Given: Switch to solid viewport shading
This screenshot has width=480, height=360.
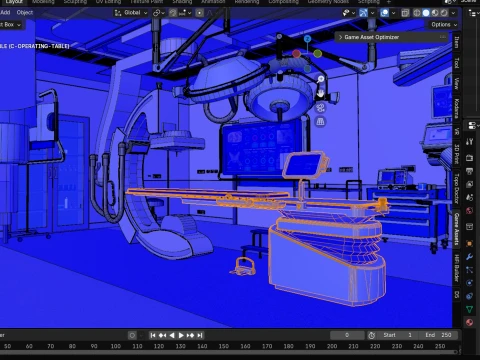Looking at the screenshot, I should [x=426, y=13].
